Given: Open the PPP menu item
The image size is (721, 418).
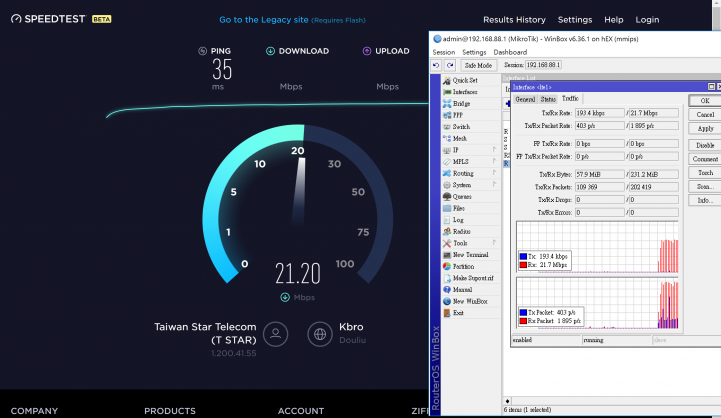Looking at the screenshot, I should tap(453, 115).
